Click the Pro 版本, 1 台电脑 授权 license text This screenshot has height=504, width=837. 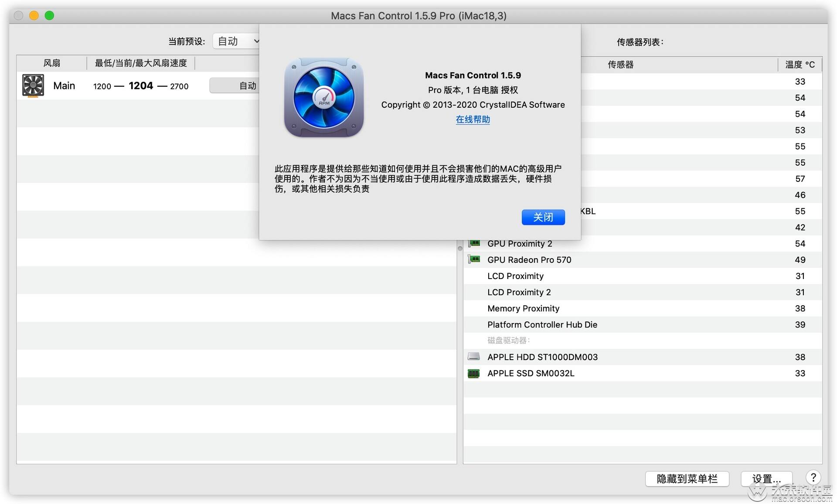[x=473, y=90]
